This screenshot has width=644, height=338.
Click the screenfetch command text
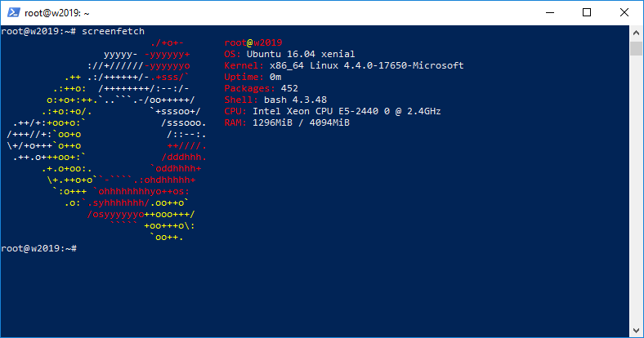click(x=113, y=31)
